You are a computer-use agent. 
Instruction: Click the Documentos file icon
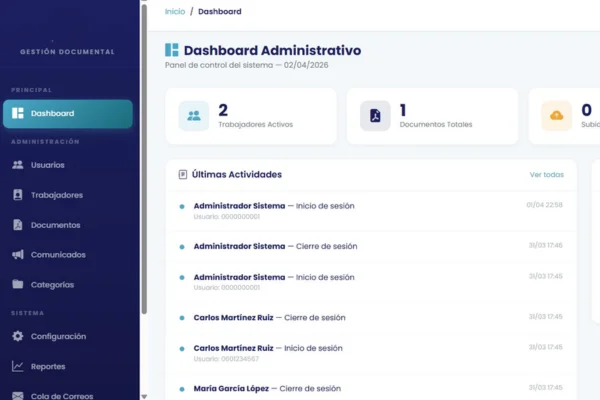[x=18, y=225]
